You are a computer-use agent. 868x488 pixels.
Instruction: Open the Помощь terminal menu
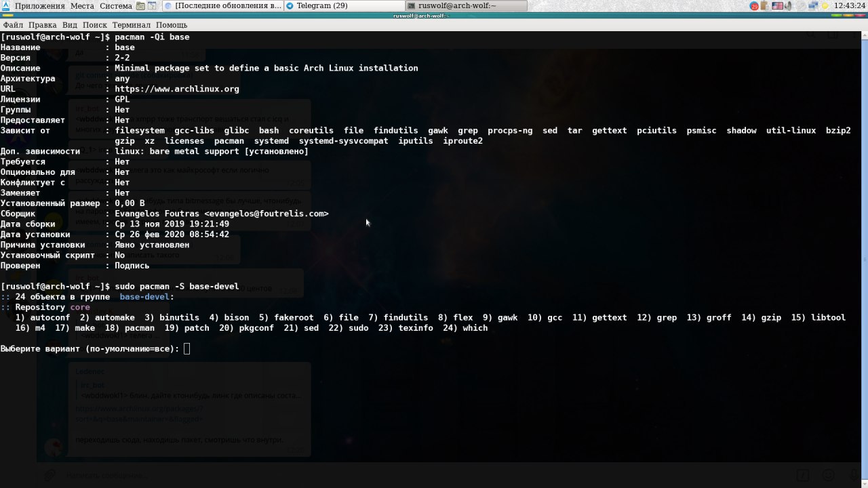172,25
